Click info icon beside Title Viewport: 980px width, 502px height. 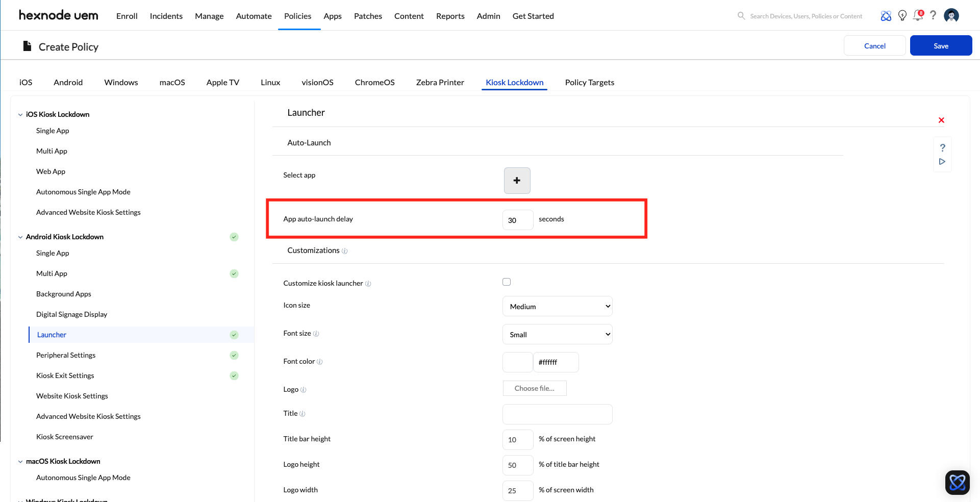303,414
